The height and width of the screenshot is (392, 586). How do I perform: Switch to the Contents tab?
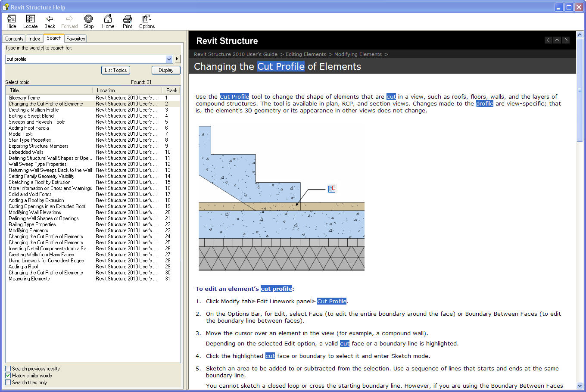pyautogui.click(x=14, y=39)
